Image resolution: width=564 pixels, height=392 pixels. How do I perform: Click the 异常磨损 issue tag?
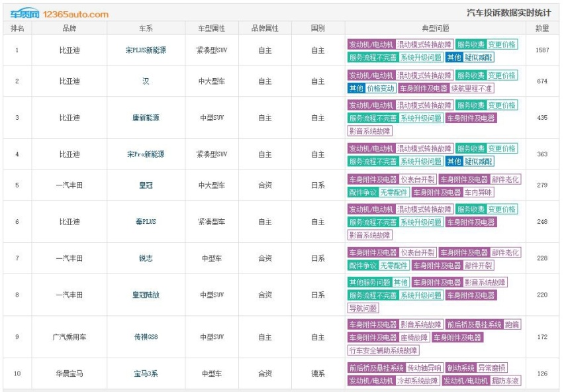coord(492,368)
